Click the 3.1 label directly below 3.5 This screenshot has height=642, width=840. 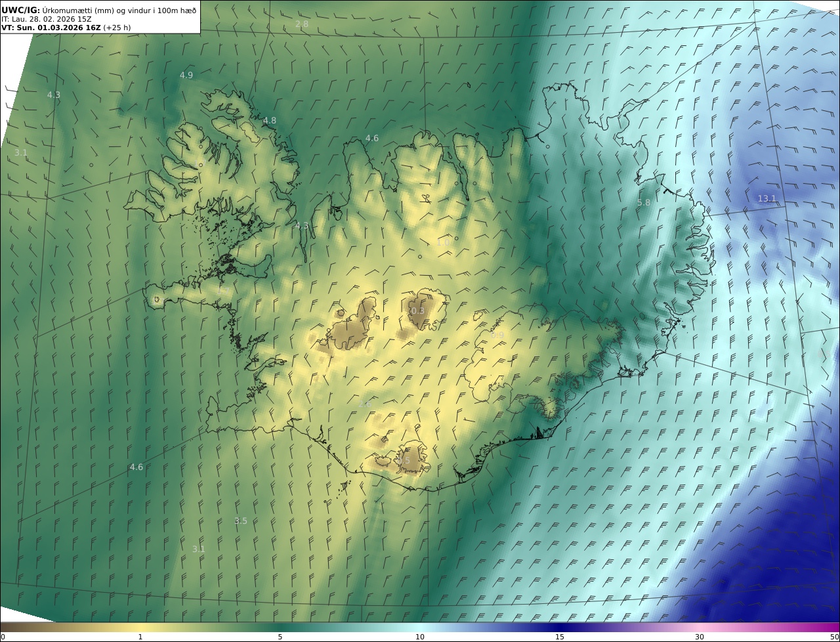199,549
